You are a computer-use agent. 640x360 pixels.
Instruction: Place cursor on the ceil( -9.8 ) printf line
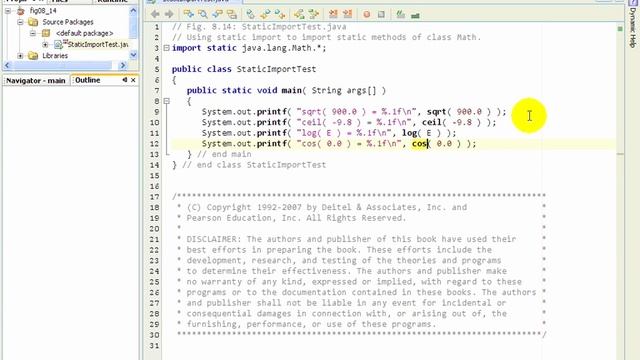pyautogui.click(x=349, y=122)
